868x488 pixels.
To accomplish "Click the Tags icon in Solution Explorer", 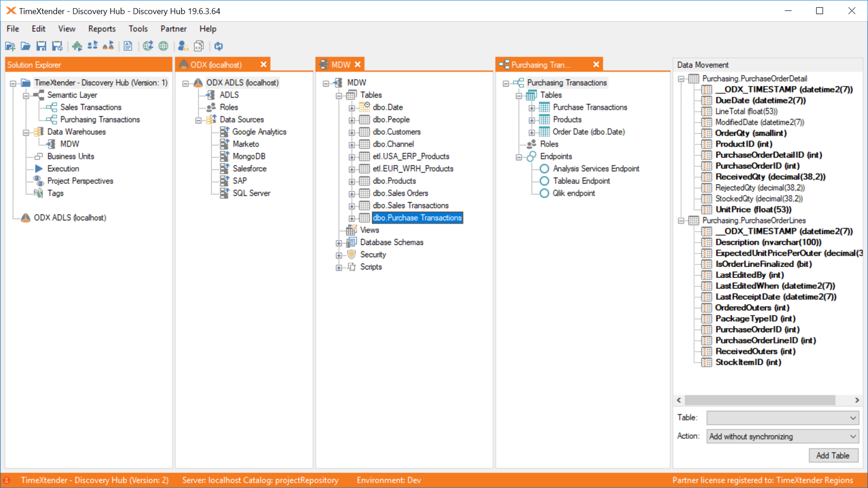I will click(39, 193).
